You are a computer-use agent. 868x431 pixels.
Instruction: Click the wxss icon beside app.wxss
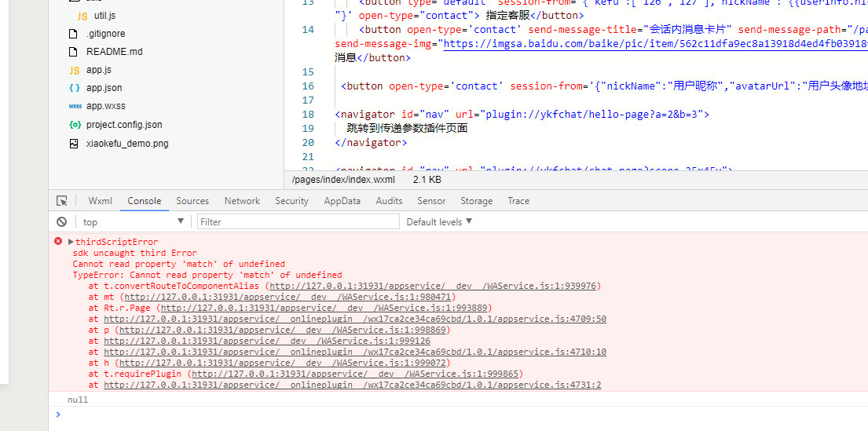(75, 106)
